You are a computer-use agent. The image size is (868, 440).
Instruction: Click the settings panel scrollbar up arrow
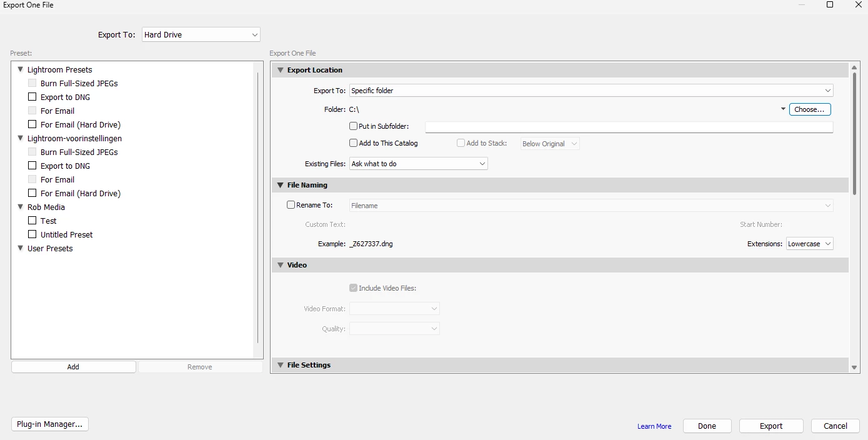(854, 67)
